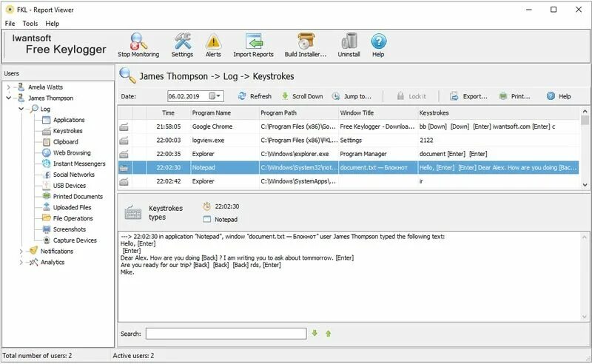Open Help from the main toolbar
592x364 pixels.
point(378,45)
